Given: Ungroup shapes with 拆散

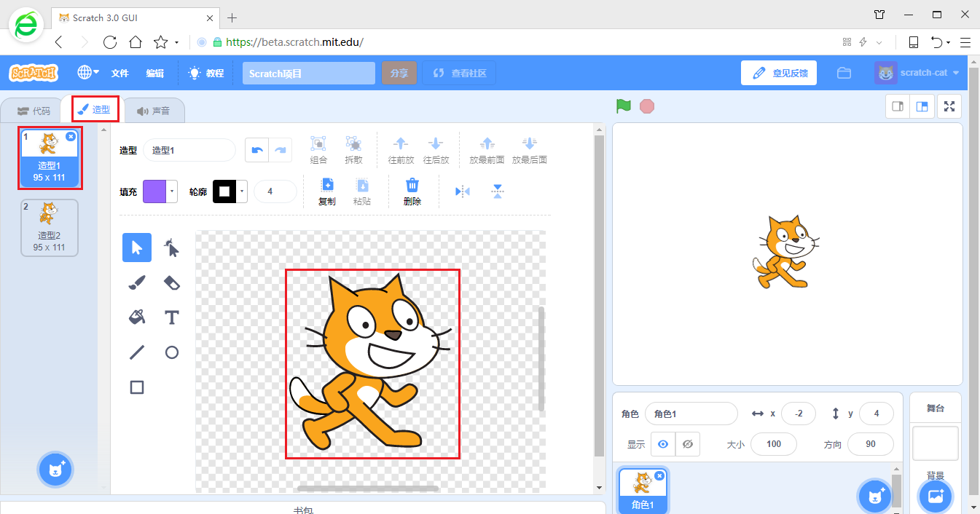Looking at the screenshot, I should (353, 150).
